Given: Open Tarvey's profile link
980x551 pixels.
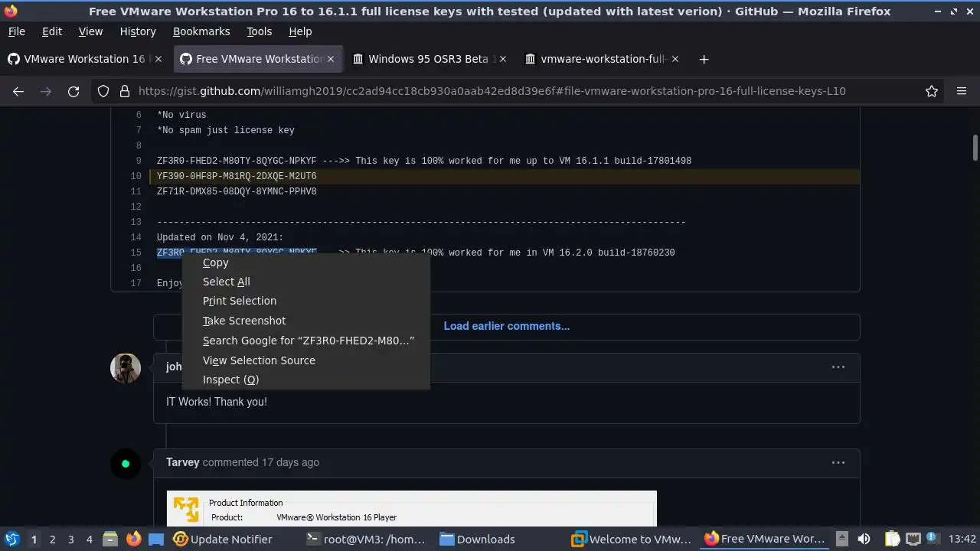Looking at the screenshot, I should 183,462.
